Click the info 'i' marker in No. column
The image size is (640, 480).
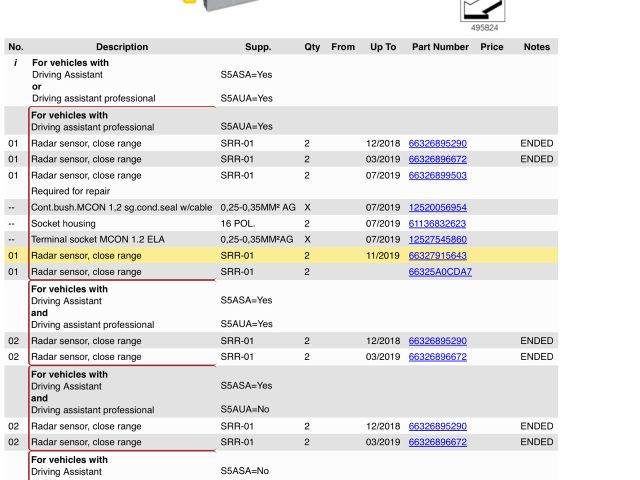(14, 63)
